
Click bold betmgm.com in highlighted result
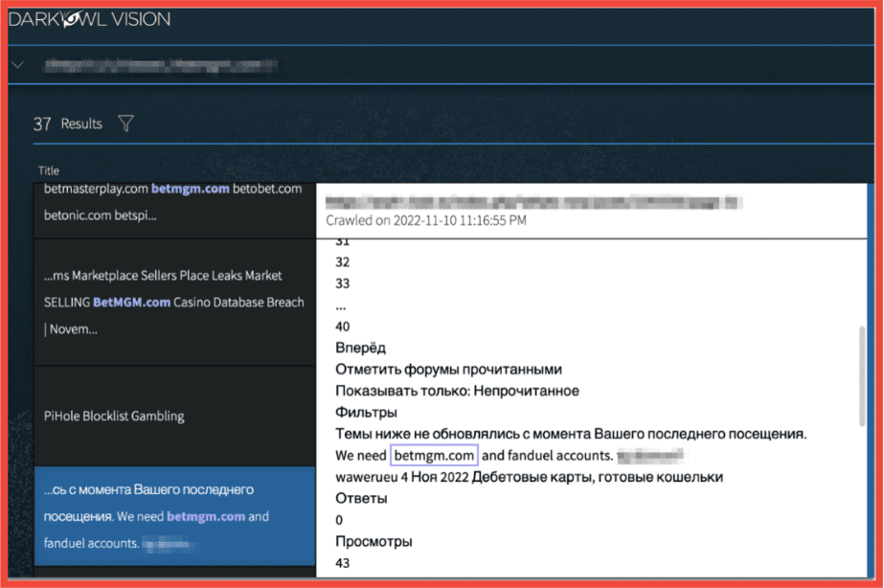[206, 516]
